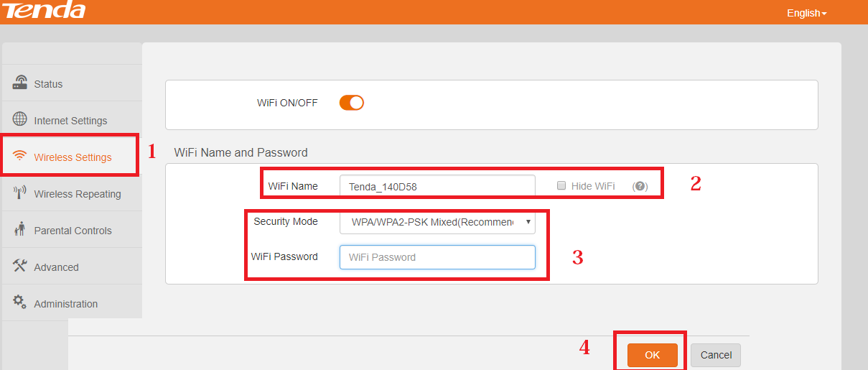Go to Wireless Repeating page
This screenshot has height=370, width=868.
[x=78, y=194]
